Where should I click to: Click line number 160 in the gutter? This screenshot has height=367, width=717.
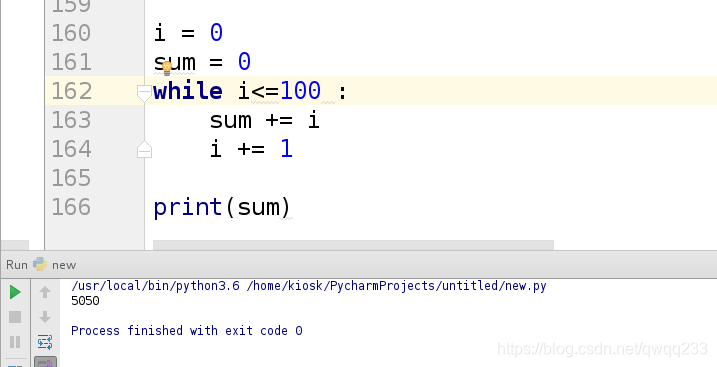point(71,33)
